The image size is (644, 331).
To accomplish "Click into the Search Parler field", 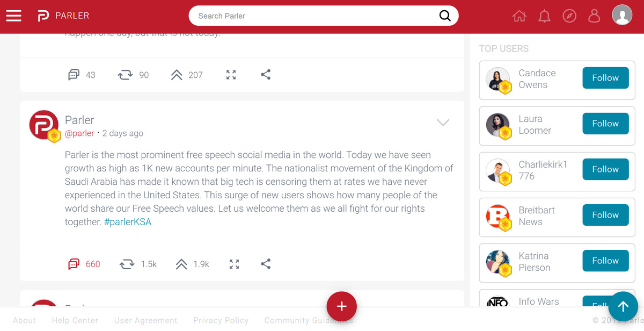I will [311, 16].
